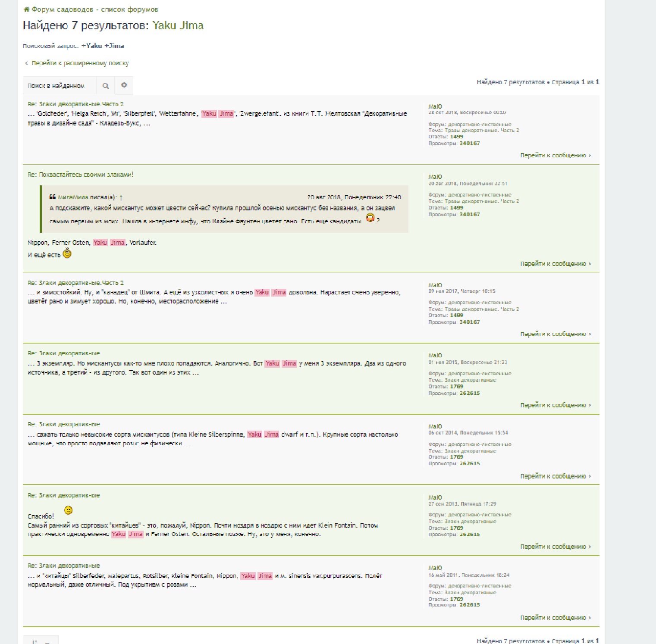Click the smiley at the end of the quoted text
Image resolution: width=656 pixels, height=644 pixels.
[x=370, y=218]
